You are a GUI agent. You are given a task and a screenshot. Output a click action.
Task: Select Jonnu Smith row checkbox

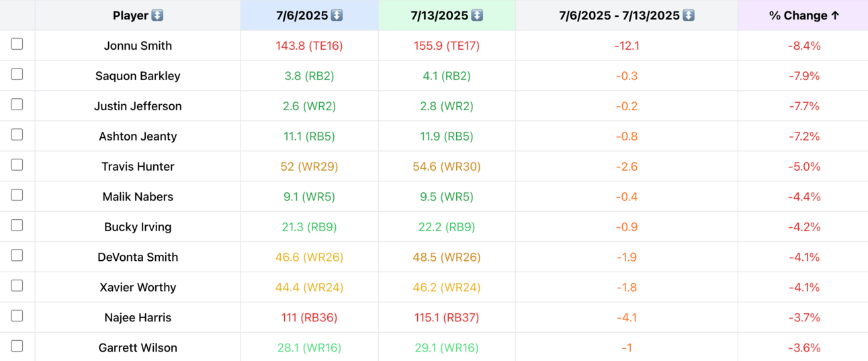(x=17, y=44)
